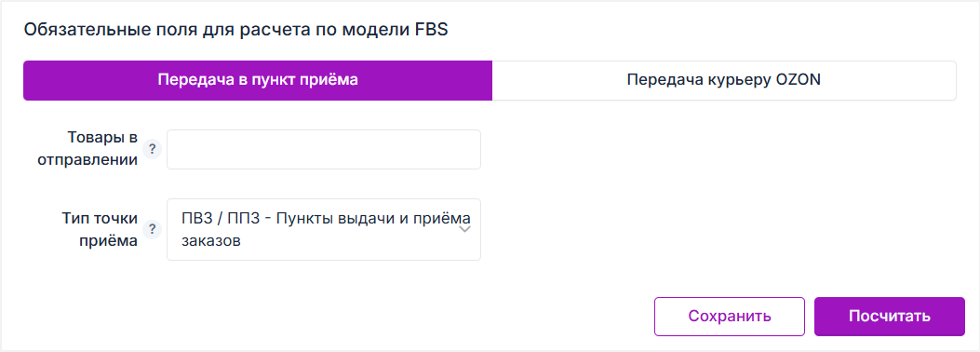Click "OZON" in the courier handover tab
Viewport: 980px width, 352px height.
(797, 81)
